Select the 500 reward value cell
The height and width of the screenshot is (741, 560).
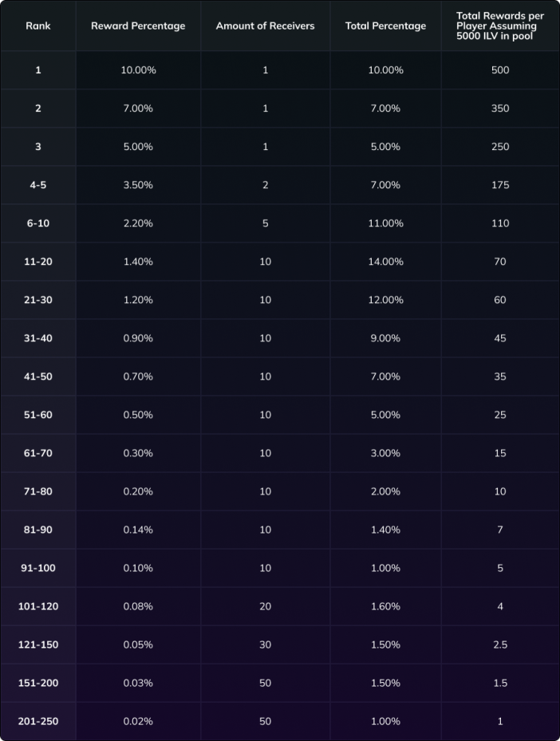[500, 70]
